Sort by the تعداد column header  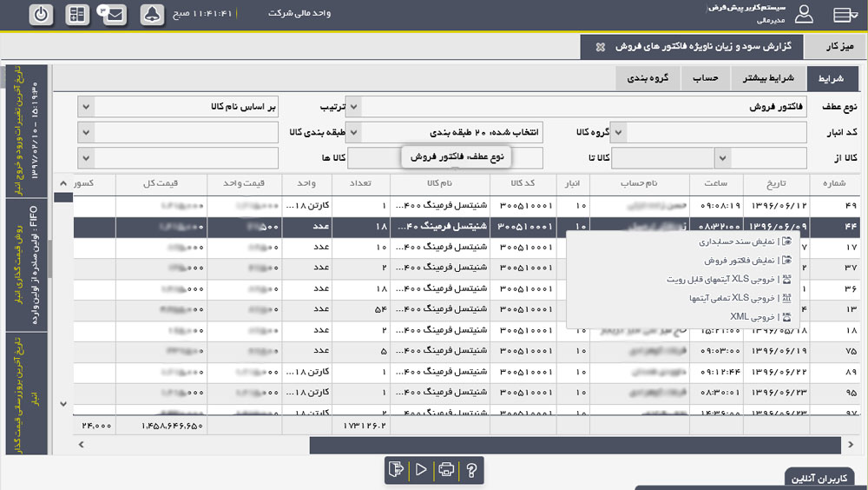point(360,183)
